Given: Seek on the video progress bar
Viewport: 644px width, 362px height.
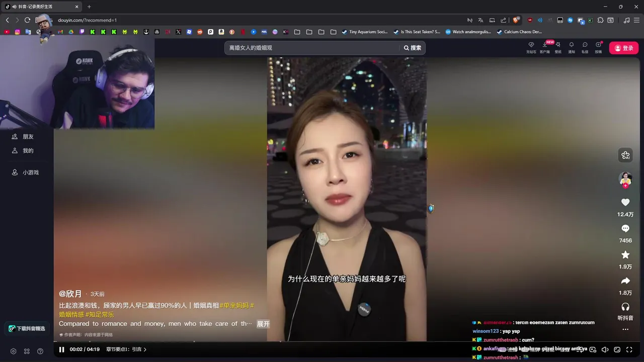Looking at the screenshot, I should [x=347, y=342].
